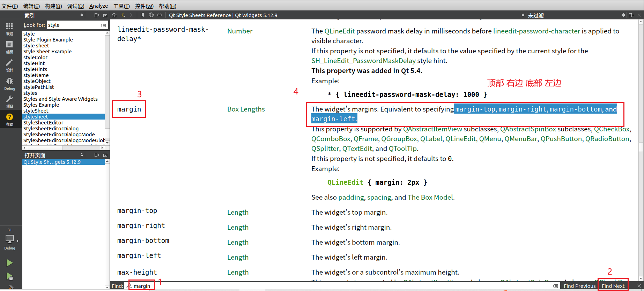Add a bookmark for this help page
This screenshot has height=291, width=644.
point(143,15)
